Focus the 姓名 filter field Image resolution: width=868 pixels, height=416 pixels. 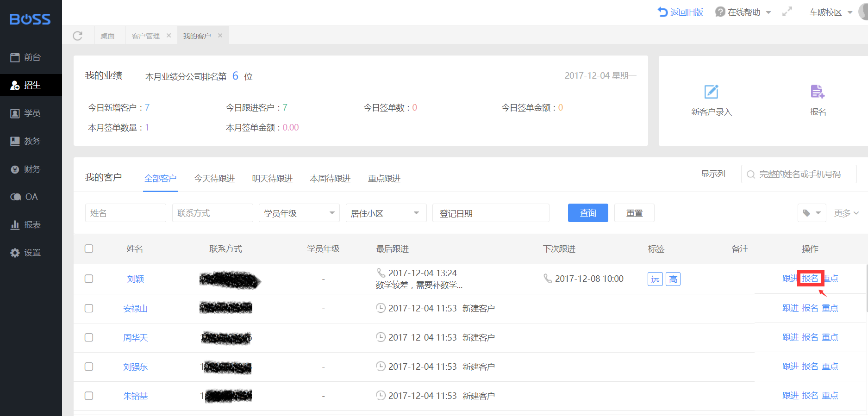(125, 213)
